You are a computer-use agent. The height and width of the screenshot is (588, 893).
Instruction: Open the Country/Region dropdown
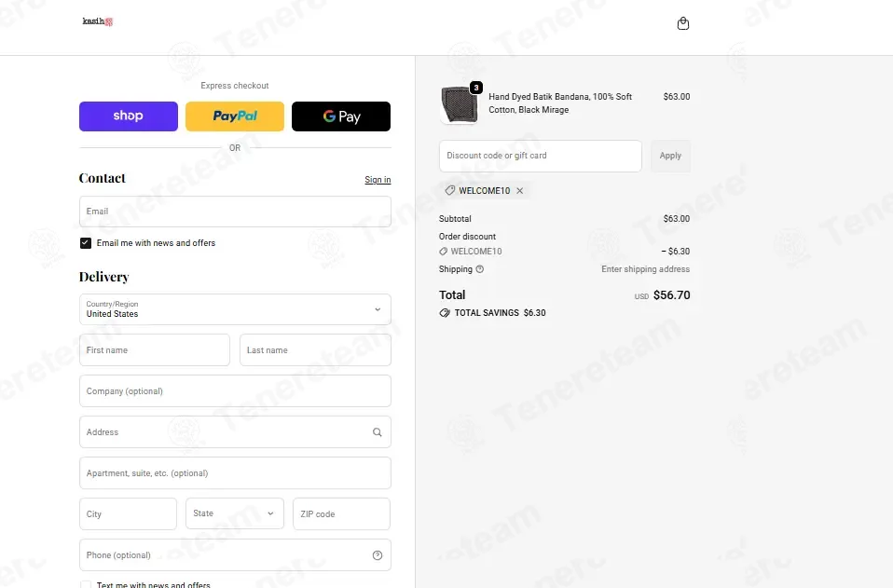235,309
